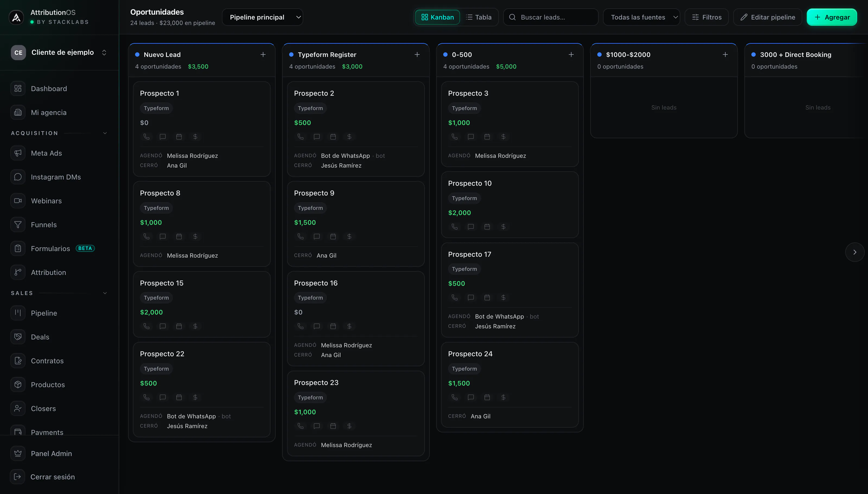Click dollar icon on Prospecto 24 card

pyautogui.click(x=503, y=397)
